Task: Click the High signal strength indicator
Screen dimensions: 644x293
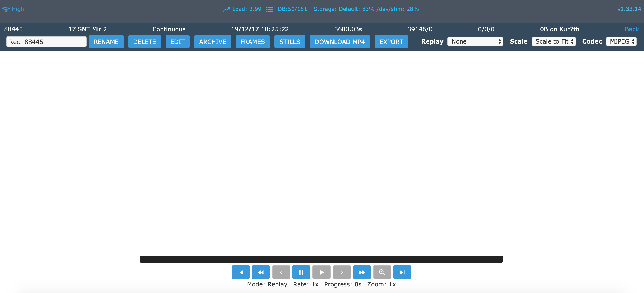Action: 13,9
